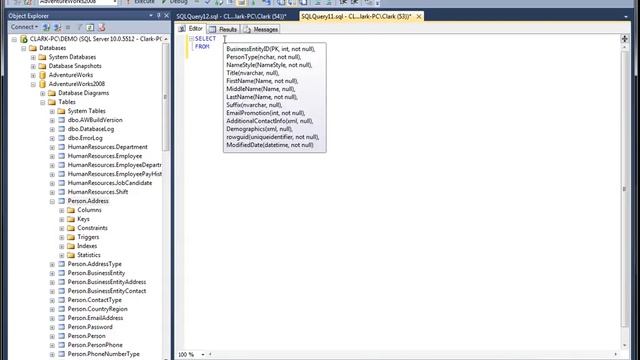Expand the HumanResources.Employee table node
Image resolution: width=640 pixels, height=360 pixels.
click(x=52, y=156)
